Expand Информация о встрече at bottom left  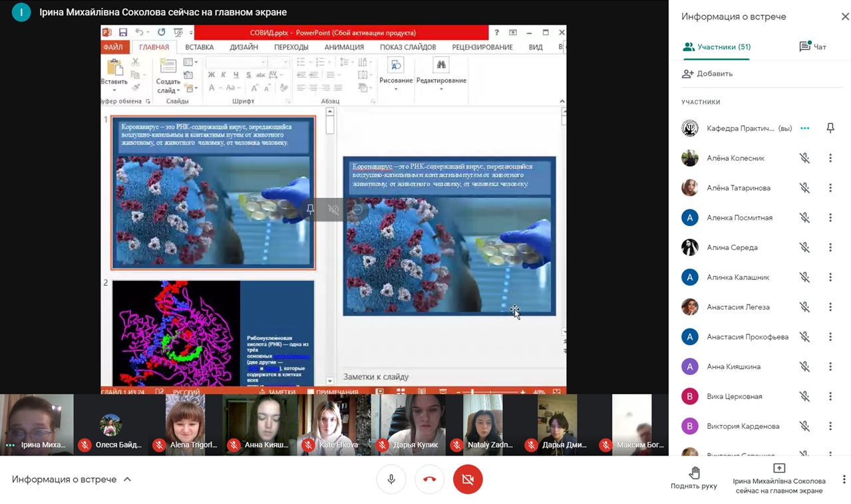click(x=71, y=479)
